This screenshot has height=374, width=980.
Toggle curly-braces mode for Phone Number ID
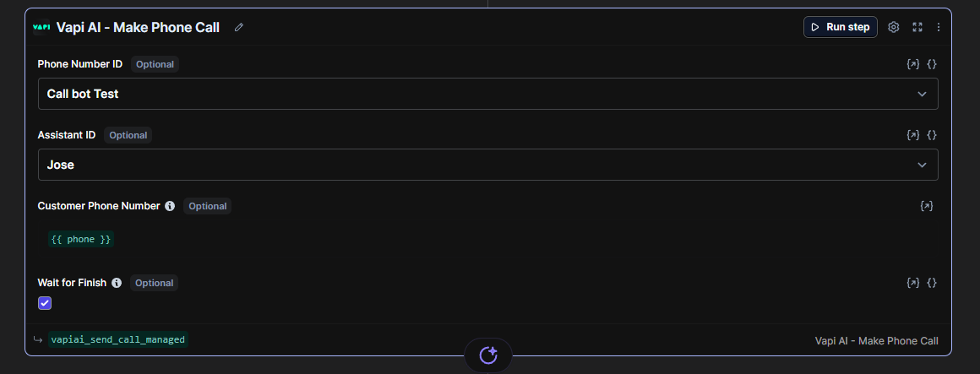click(x=932, y=64)
